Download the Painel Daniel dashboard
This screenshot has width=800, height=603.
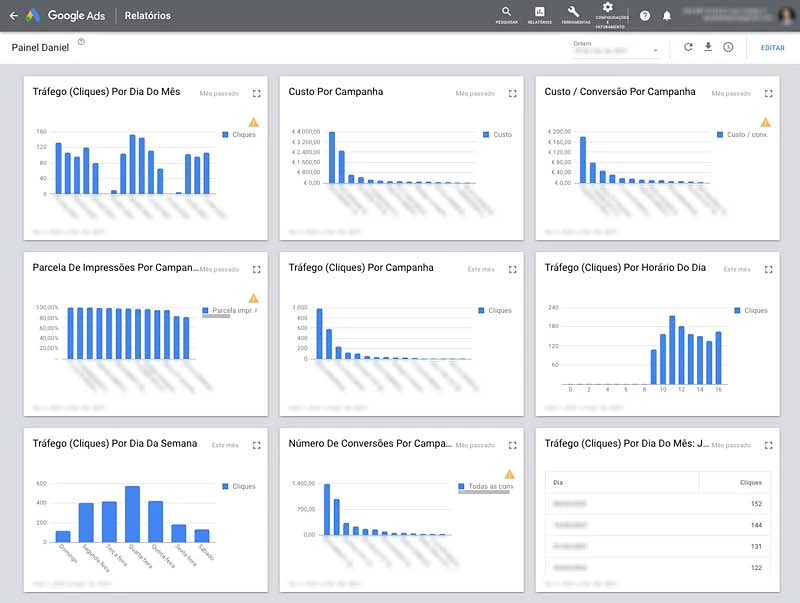tap(708, 47)
